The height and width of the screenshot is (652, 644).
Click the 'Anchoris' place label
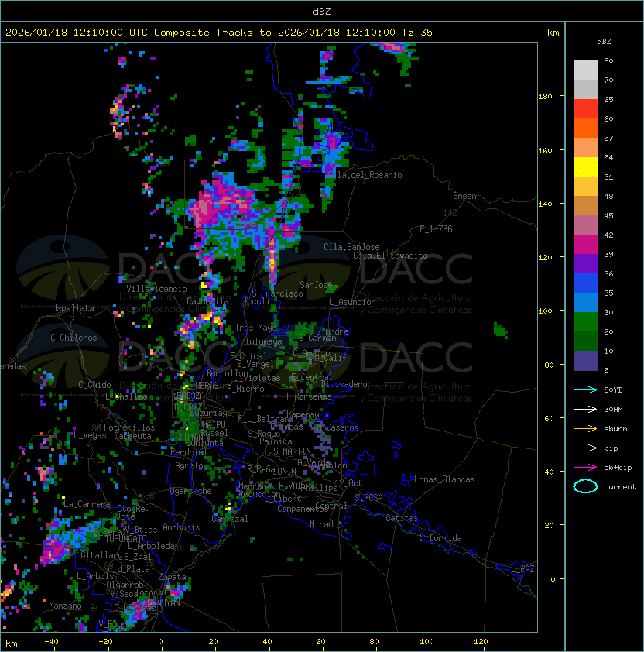181,527
